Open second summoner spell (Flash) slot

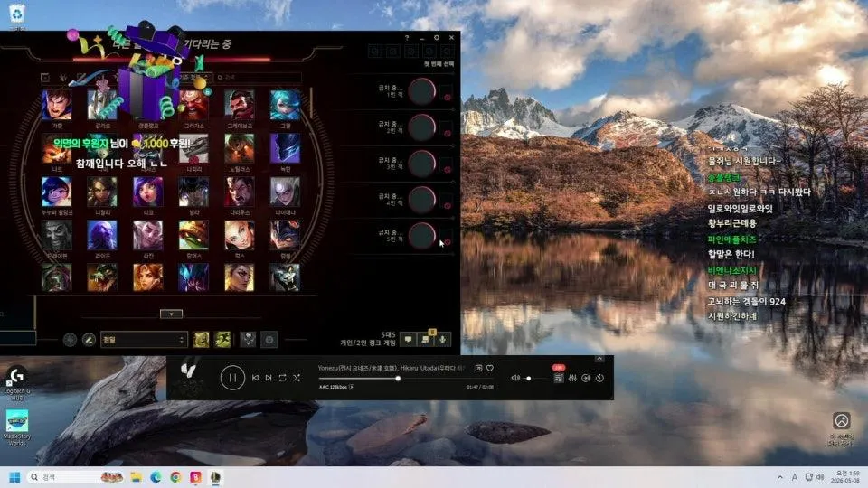tap(222, 339)
